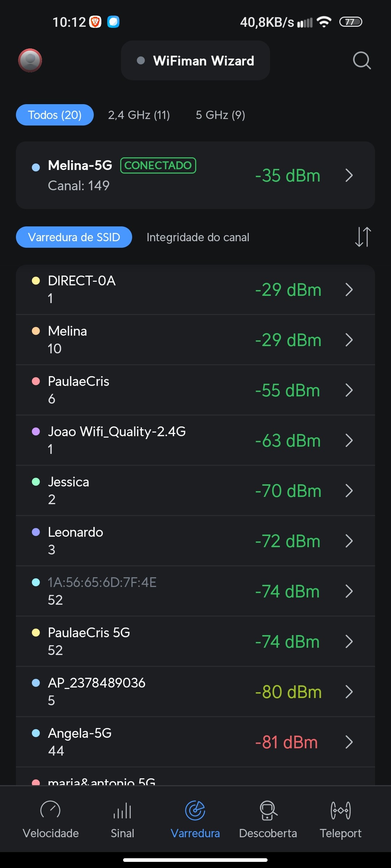Viewport: 391px width, 868px height.
Task: Switch to Varredura de SSID tab
Action: (x=74, y=237)
